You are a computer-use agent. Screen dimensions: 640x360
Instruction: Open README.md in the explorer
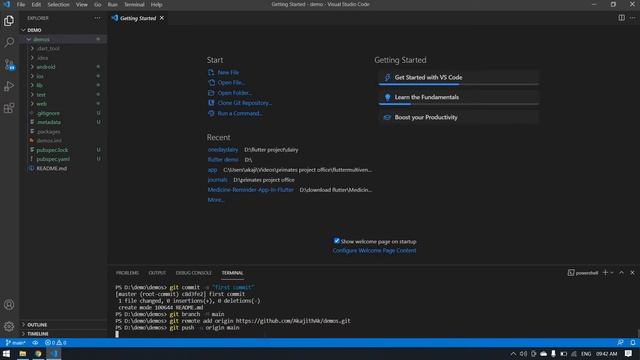pyautogui.click(x=51, y=168)
